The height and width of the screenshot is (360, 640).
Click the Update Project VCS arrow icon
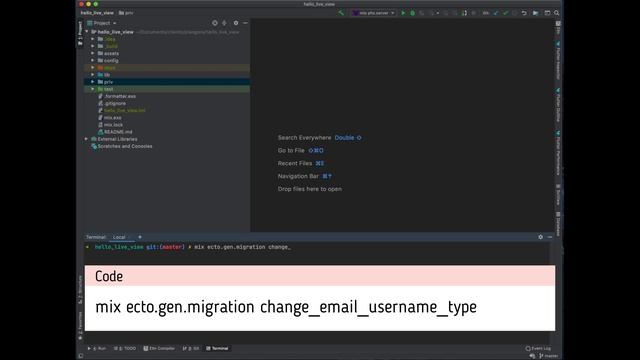[x=496, y=13]
